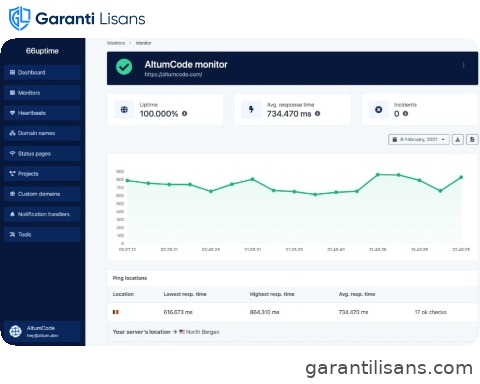
Task: Open the altumcode.com monitor URL link
Action: (173, 74)
